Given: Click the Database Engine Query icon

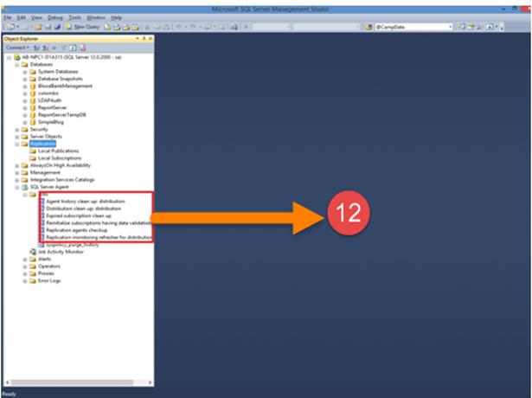Looking at the screenshot, I should (107, 27).
